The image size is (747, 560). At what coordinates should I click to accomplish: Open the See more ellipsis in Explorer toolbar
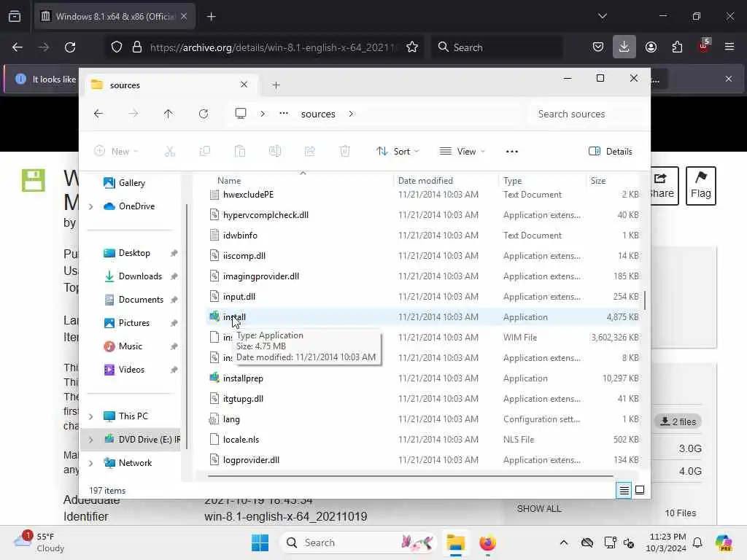pyautogui.click(x=511, y=152)
